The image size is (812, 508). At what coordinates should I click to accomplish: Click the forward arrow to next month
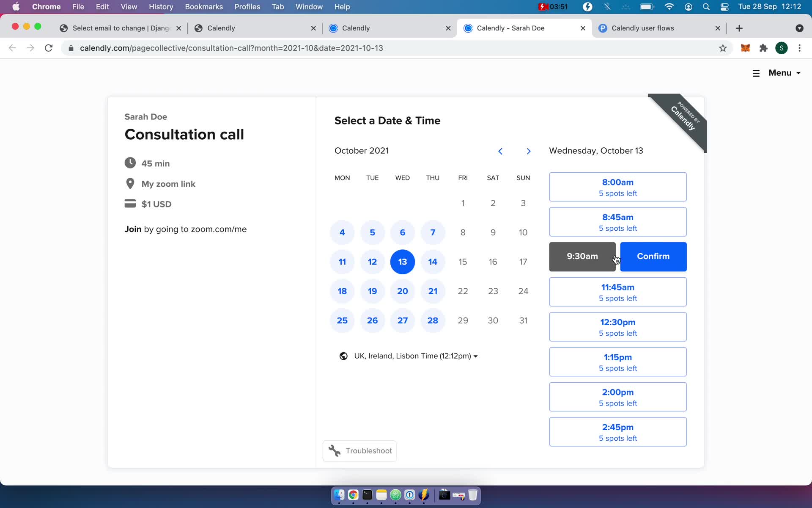point(529,150)
